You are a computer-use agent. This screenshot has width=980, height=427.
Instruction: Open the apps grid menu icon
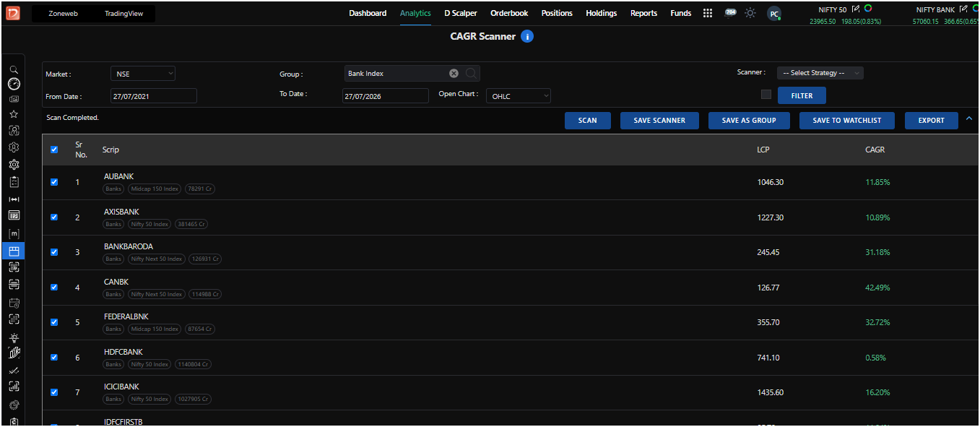[708, 13]
